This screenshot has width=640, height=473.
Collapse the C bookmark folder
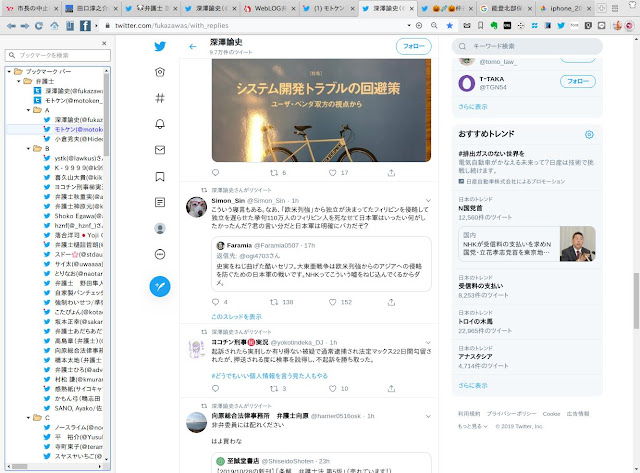point(28,417)
